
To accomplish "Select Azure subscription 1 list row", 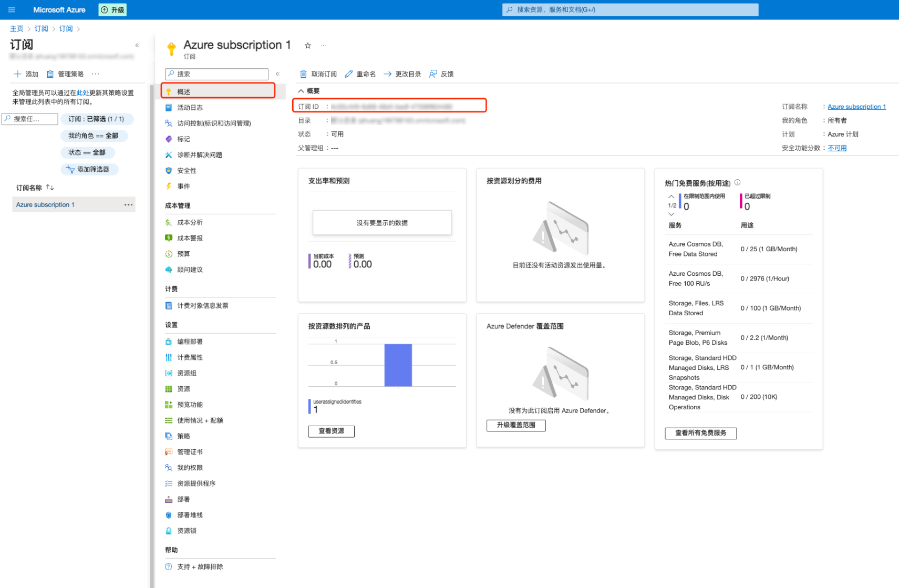I will [74, 204].
